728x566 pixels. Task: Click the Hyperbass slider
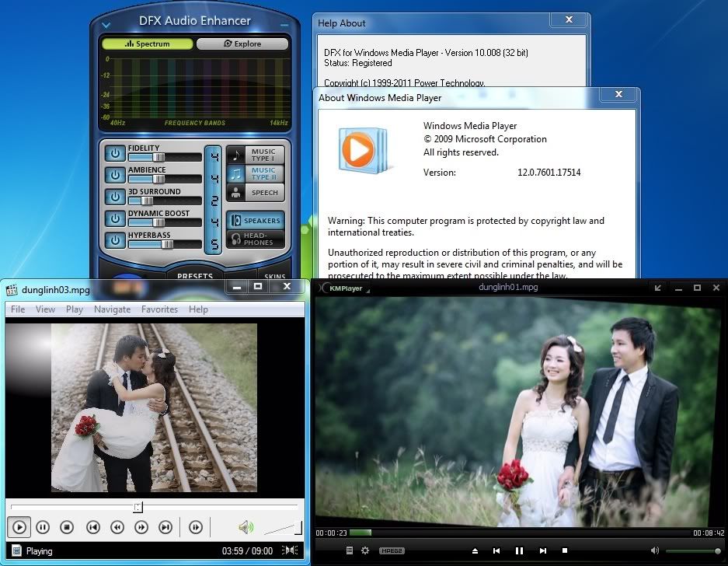[165, 244]
